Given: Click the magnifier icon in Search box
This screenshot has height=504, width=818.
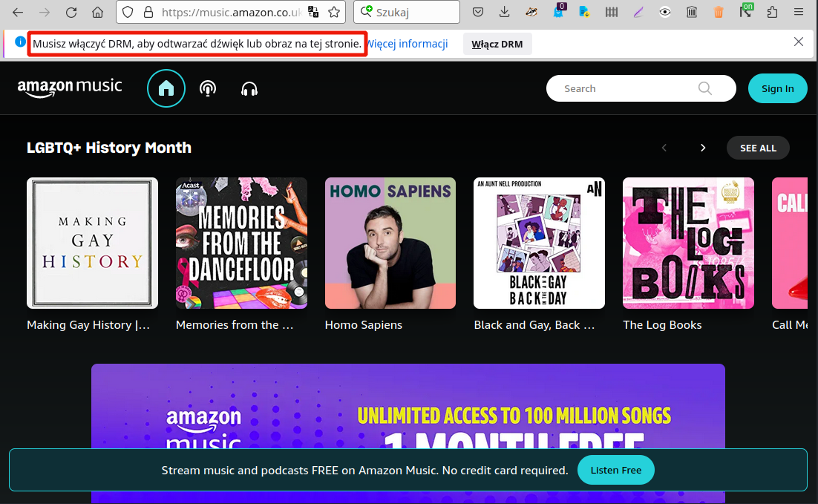Looking at the screenshot, I should (704, 88).
